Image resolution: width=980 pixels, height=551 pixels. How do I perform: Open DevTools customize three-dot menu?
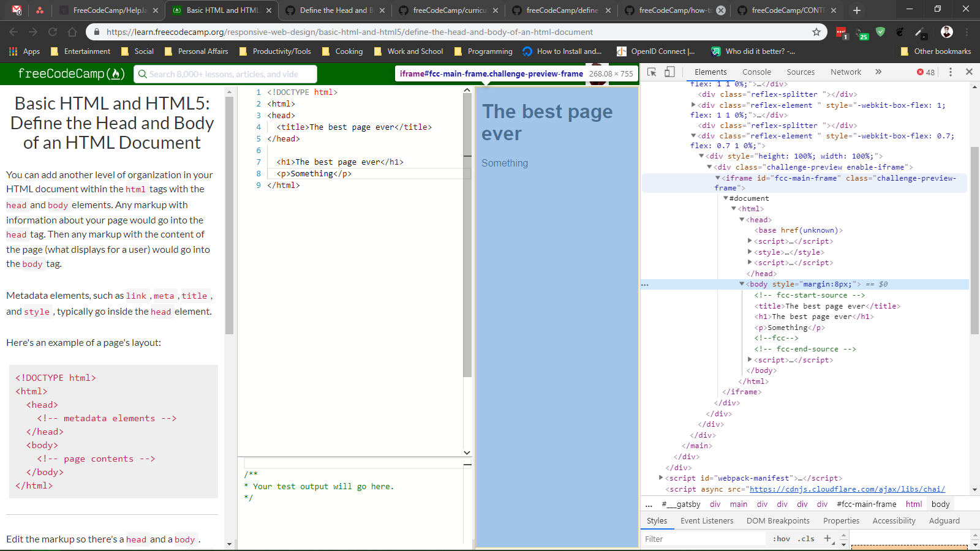pyautogui.click(x=951, y=72)
